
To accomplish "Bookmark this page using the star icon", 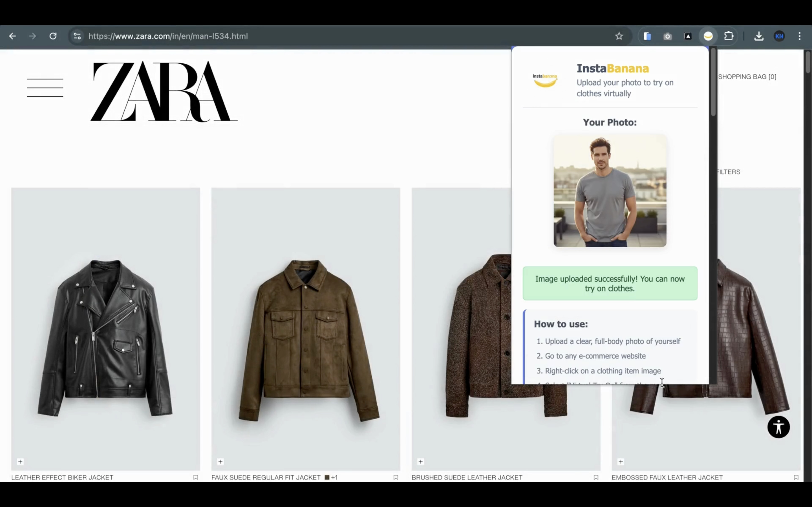I will point(619,36).
